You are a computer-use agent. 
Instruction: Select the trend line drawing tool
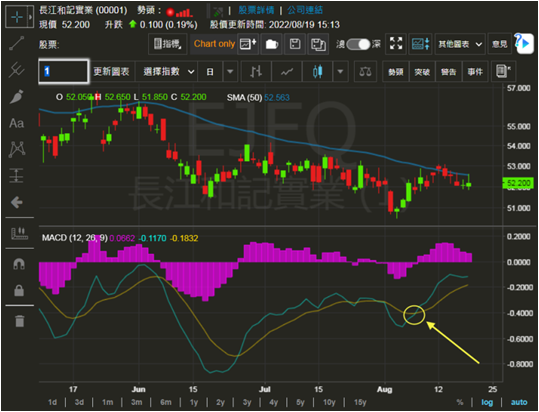click(17, 44)
